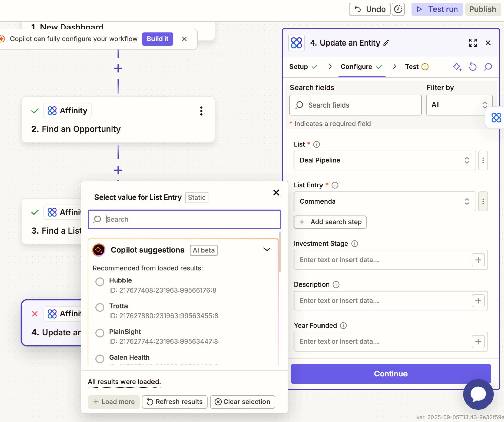Switch to the Test tab
The height and width of the screenshot is (422, 504).
(417, 67)
